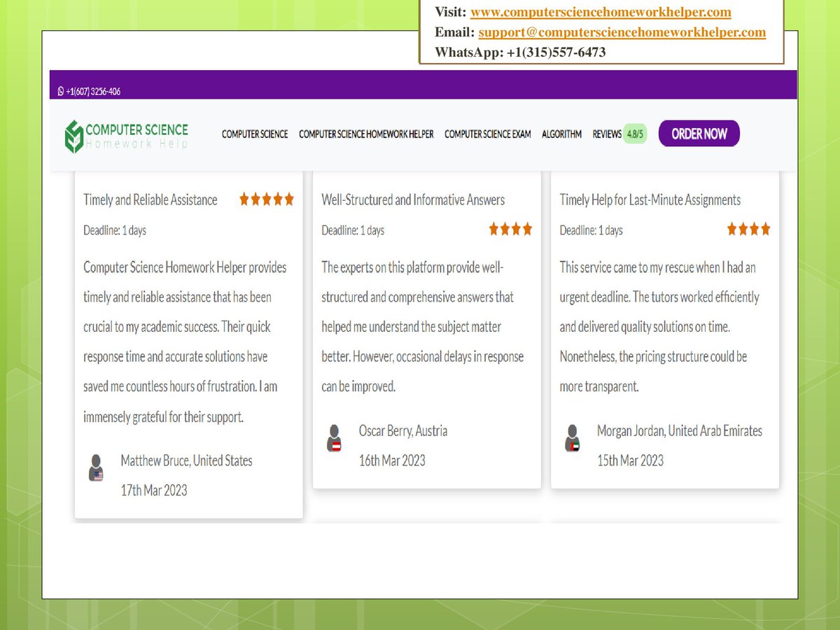Click review text 'immensely grateful for their support.'
The height and width of the screenshot is (630, 840).
[163, 417]
